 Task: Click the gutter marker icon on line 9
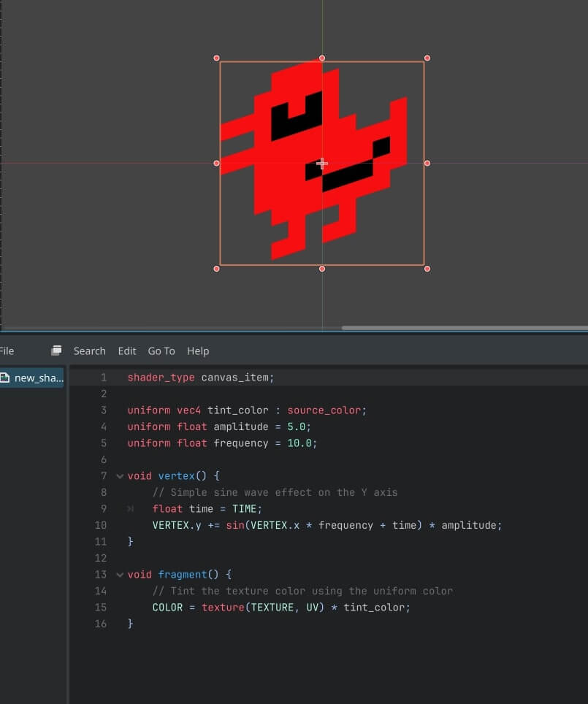[x=131, y=509]
